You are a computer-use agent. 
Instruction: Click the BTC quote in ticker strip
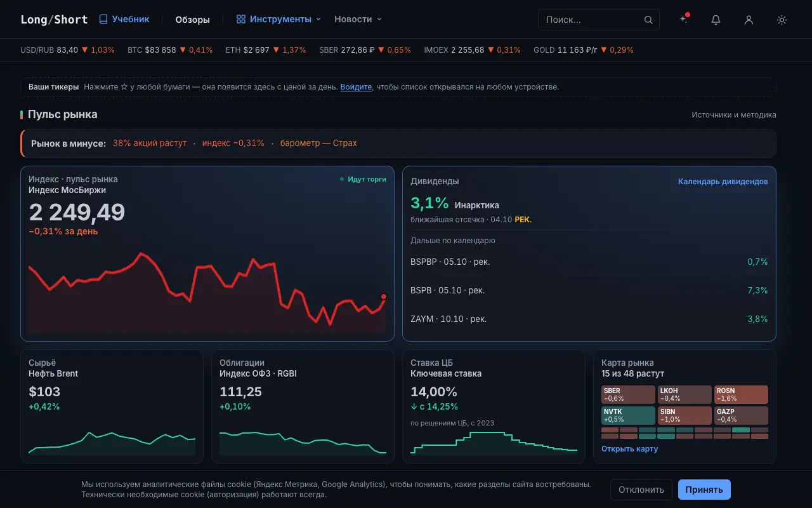click(x=170, y=50)
